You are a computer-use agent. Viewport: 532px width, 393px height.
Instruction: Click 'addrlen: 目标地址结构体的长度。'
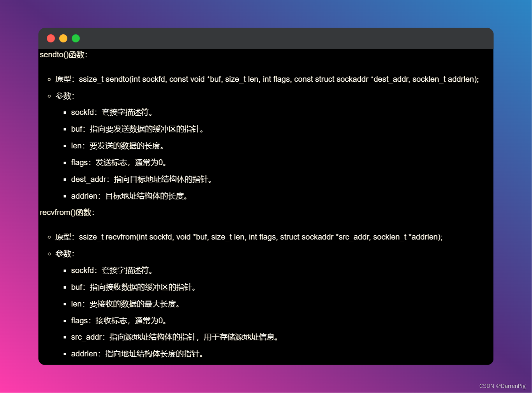(129, 196)
